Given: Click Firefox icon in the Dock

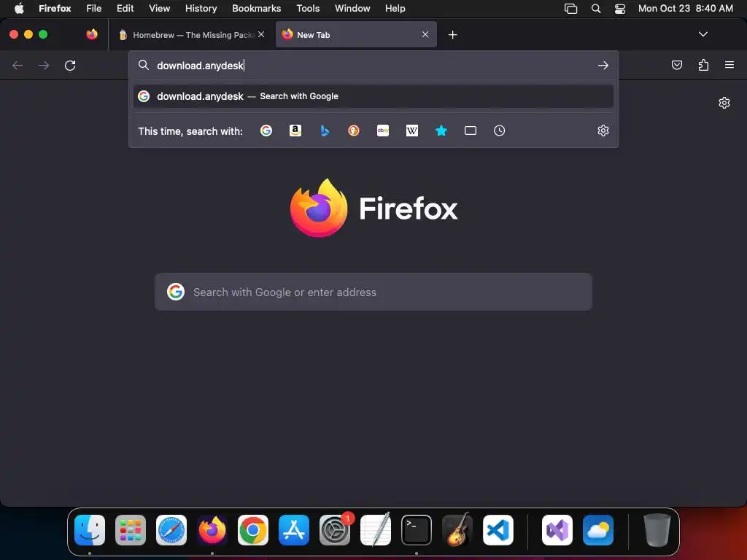Looking at the screenshot, I should pos(212,530).
